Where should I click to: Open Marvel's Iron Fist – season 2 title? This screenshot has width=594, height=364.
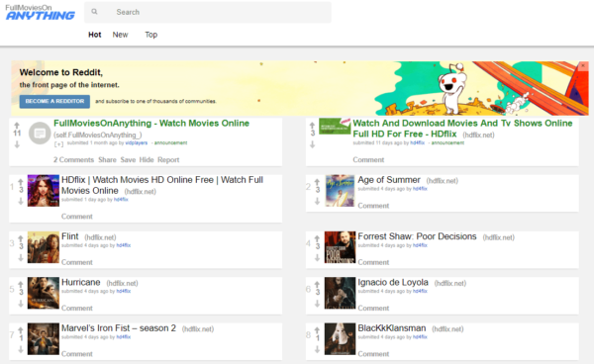119,328
